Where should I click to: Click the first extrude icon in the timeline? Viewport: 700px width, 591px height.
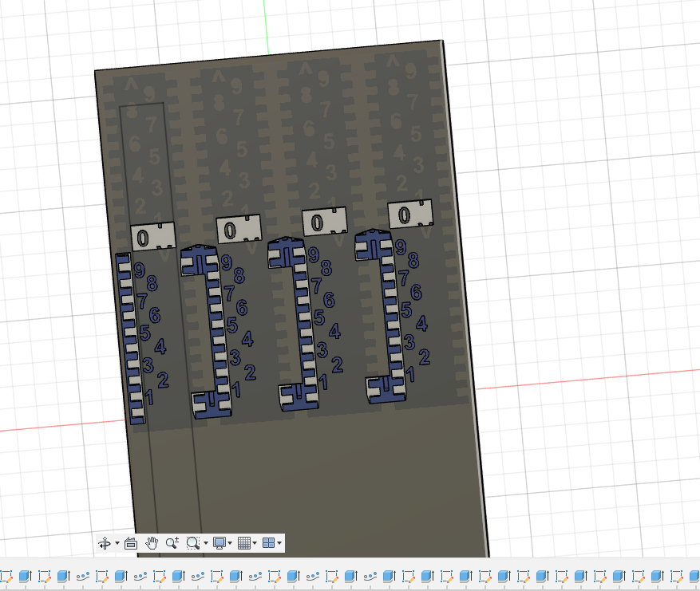point(24,576)
